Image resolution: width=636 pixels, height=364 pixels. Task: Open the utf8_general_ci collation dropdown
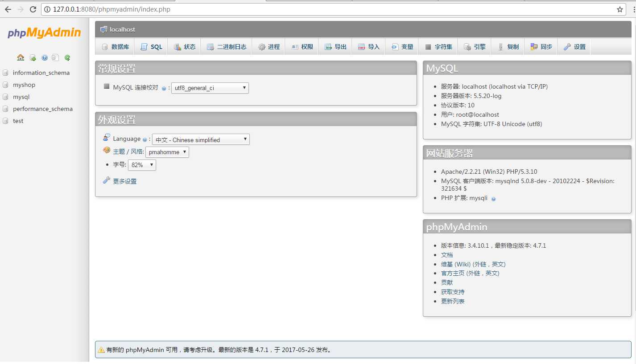210,88
